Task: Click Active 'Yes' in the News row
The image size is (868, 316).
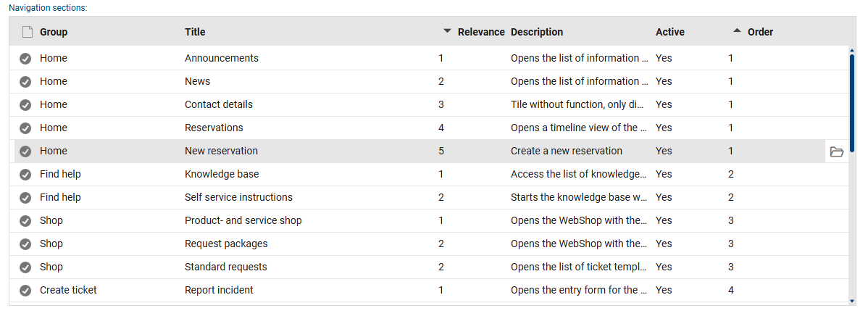Action: (x=664, y=81)
